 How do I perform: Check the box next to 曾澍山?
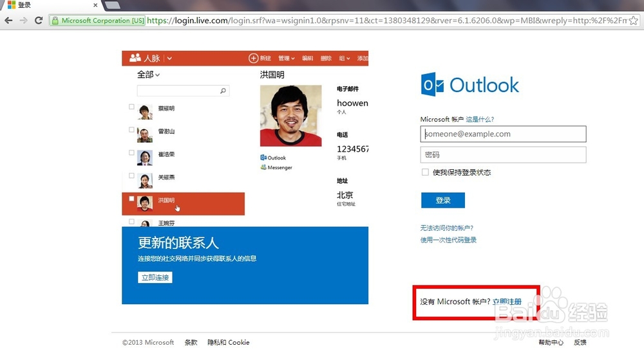tap(131, 129)
